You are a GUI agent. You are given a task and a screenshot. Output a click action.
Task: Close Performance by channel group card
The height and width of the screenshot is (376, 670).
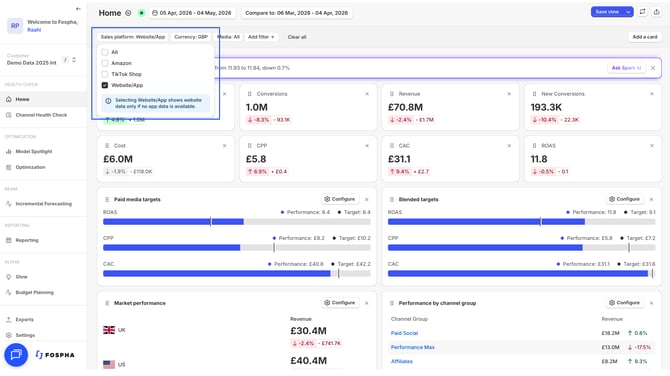coord(651,303)
